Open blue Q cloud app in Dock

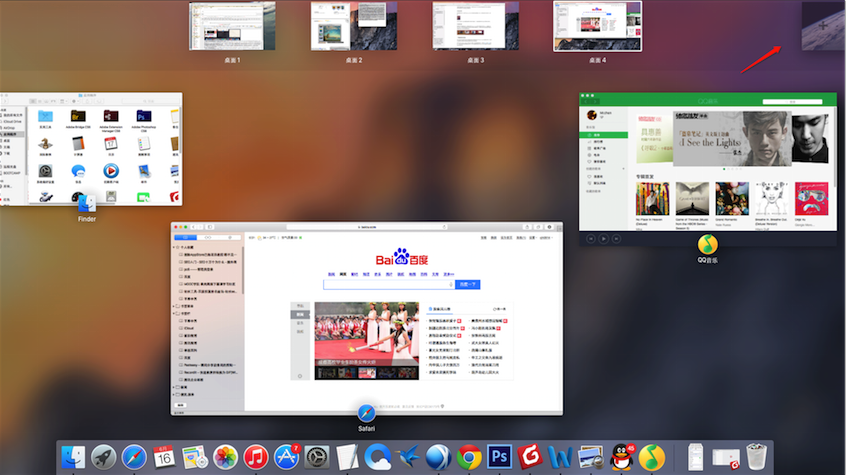[x=377, y=457]
